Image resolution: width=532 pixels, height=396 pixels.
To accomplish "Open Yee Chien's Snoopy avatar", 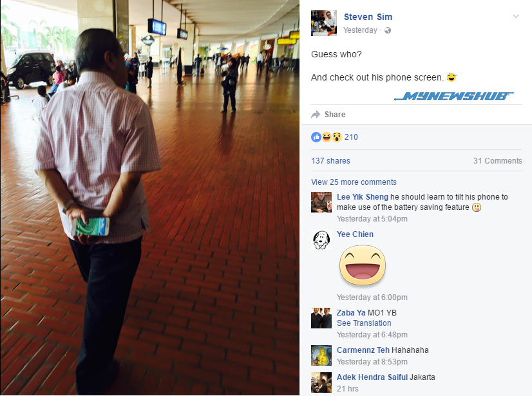I will pyautogui.click(x=321, y=240).
